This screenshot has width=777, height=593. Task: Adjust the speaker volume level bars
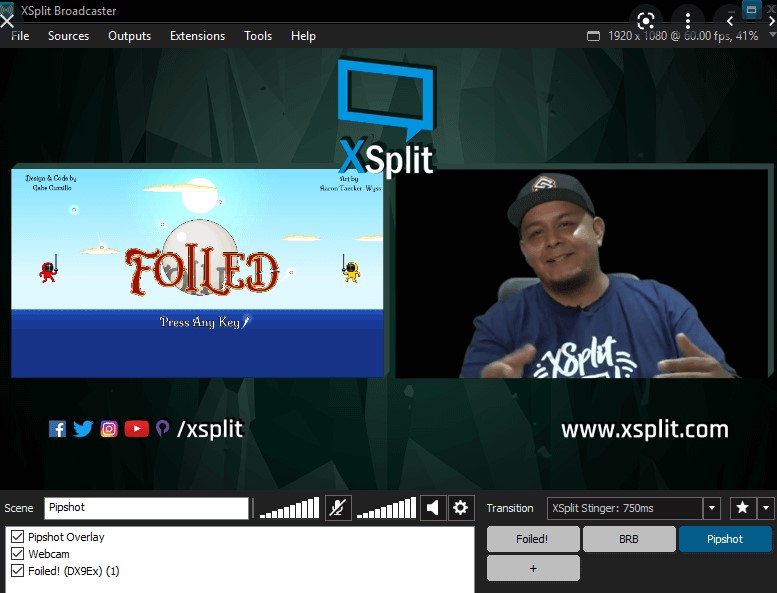pos(387,508)
